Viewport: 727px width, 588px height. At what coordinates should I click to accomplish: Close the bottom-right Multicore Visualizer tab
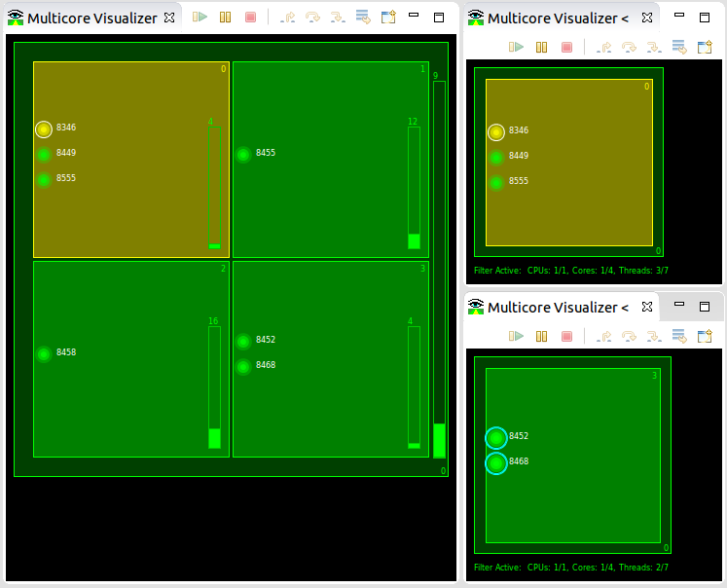click(647, 307)
